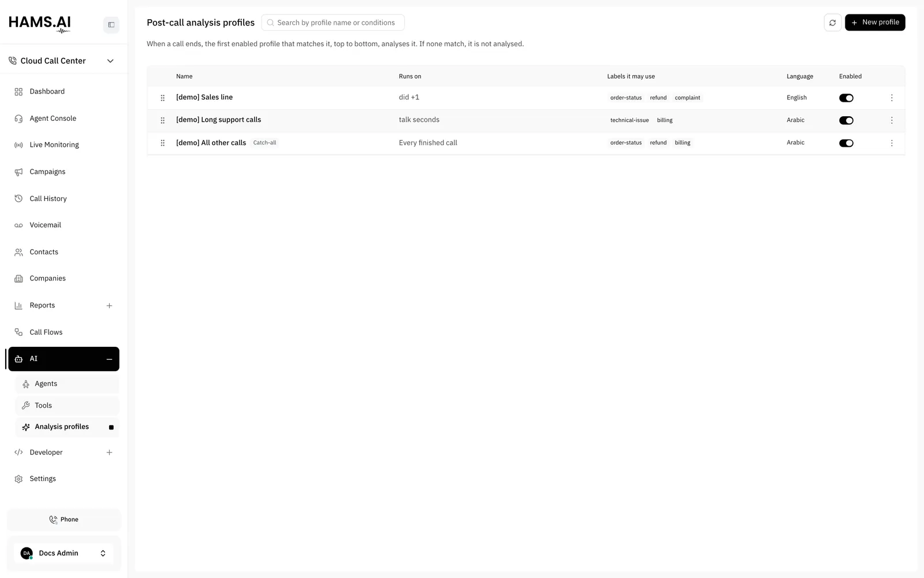Click the technical-issue label tag
The width and height of the screenshot is (924, 578).
pyautogui.click(x=629, y=120)
